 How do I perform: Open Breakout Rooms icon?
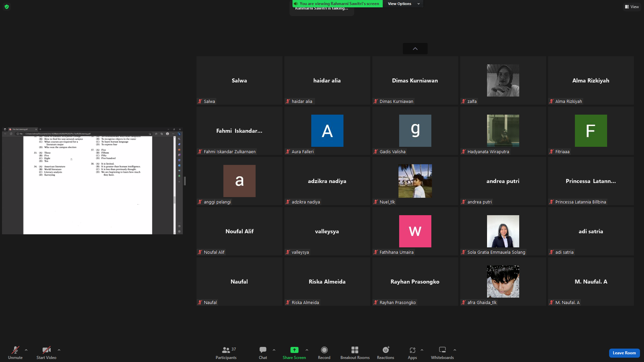(x=355, y=350)
